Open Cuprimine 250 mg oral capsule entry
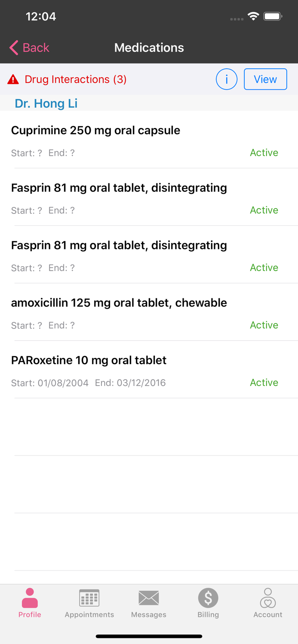The height and width of the screenshot is (644, 298). [95, 131]
